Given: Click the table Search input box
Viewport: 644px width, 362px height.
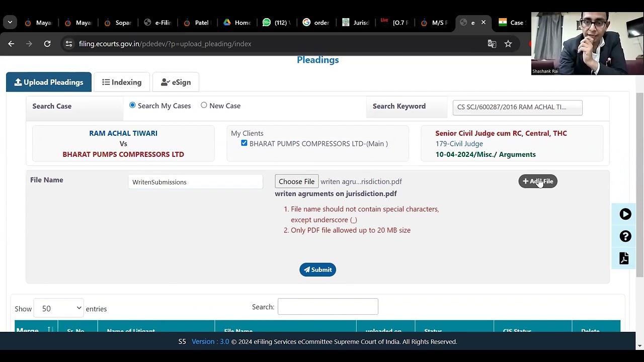Looking at the screenshot, I should point(328,307).
